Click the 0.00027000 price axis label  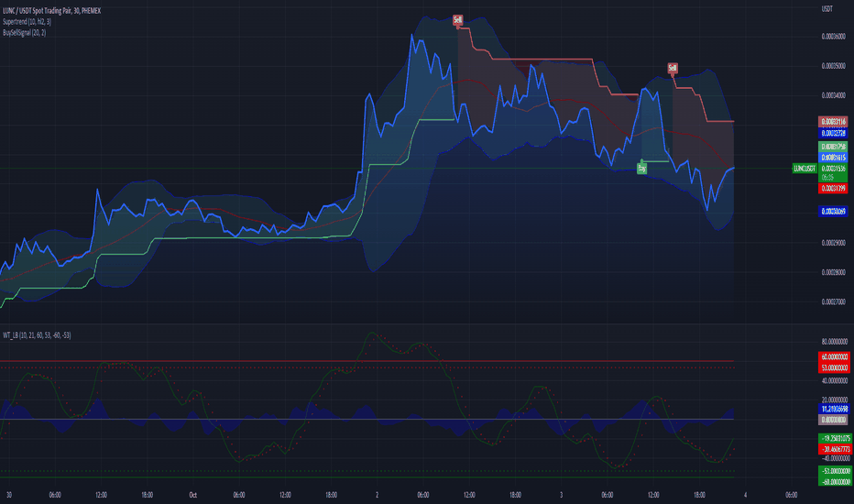coord(833,301)
